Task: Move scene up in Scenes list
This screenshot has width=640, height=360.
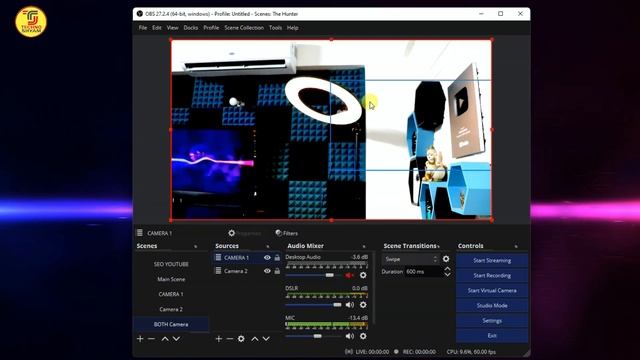Action: tap(165, 339)
